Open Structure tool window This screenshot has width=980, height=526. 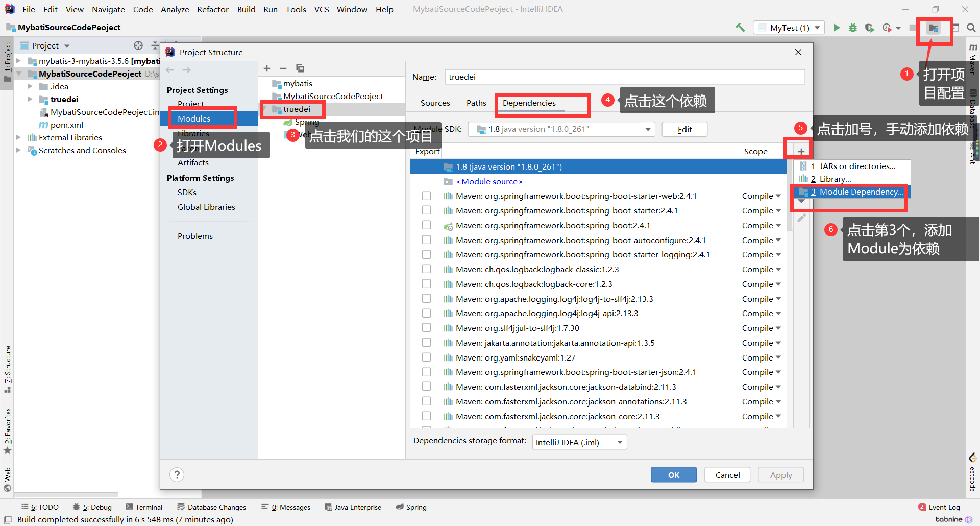pyautogui.click(x=7, y=369)
